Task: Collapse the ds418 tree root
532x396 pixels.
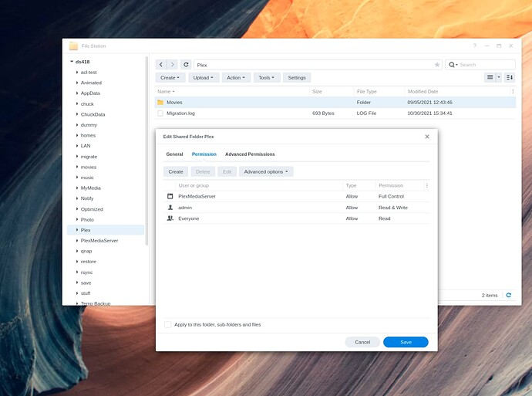Action: pyautogui.click(x=72, y=62)
